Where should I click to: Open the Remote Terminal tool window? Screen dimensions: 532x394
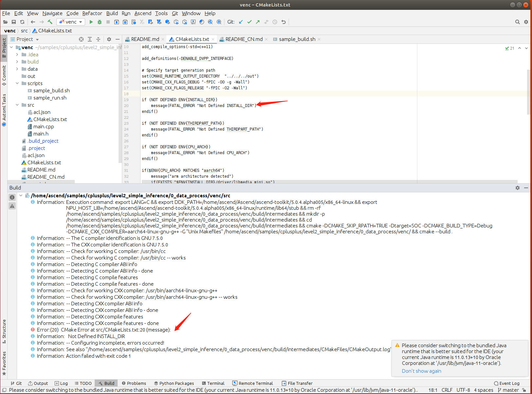click(253, 383)
